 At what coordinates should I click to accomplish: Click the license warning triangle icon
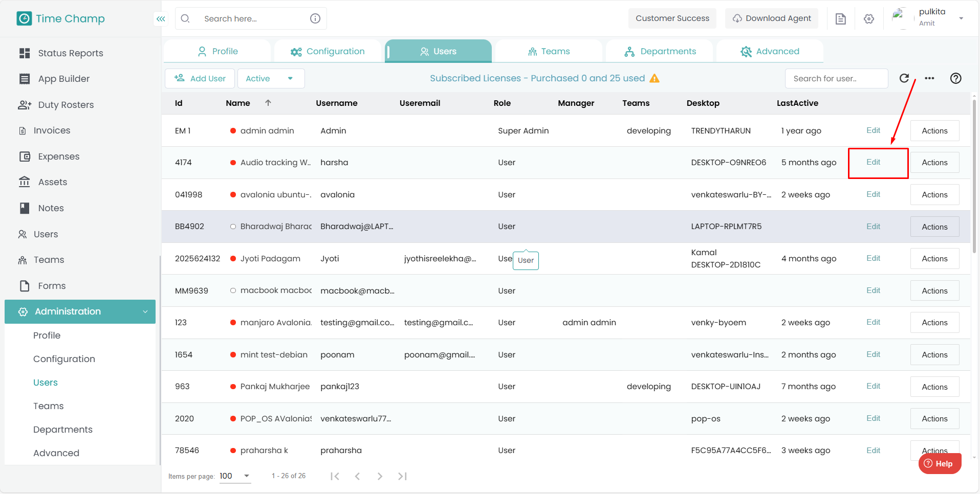655,78
